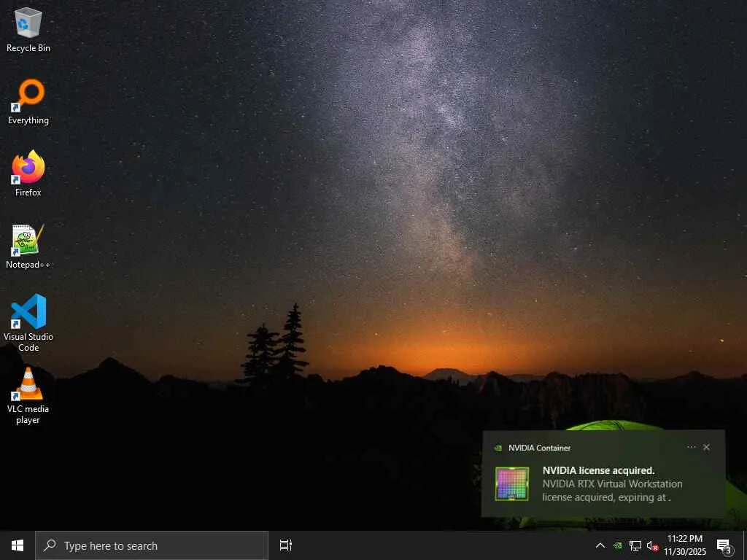Image resolution: width=747 pixels, height=560 pixels.
Task: Click the Show desktop strip on the taskbar
Action: tap(745, 545)
